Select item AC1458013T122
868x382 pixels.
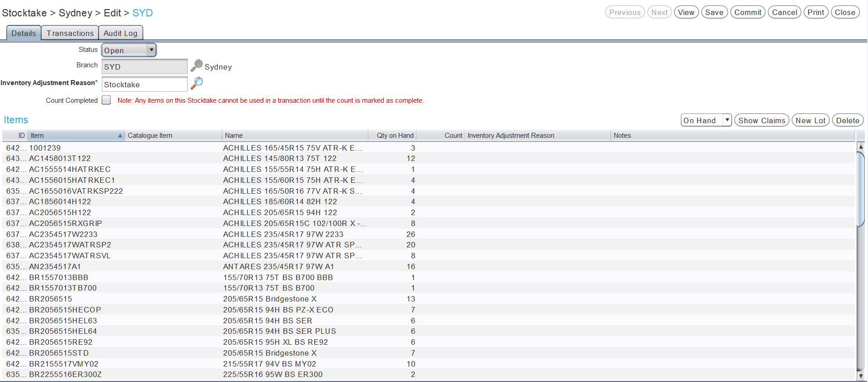point(429,158)
